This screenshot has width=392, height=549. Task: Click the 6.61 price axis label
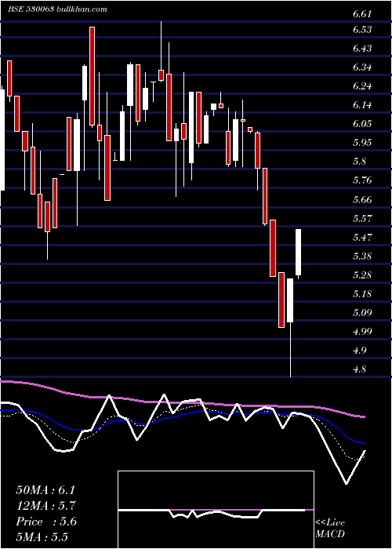[361, 14]
